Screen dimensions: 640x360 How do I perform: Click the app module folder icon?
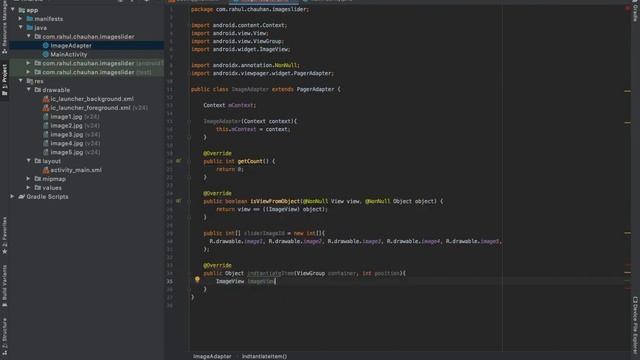pyautogui.click(x=22, y=10)
